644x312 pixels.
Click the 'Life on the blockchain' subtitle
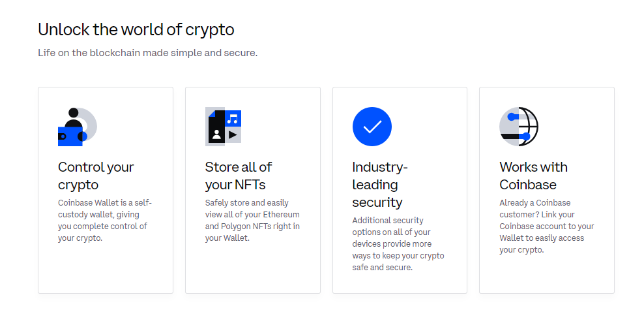click(x=147, y=53)
